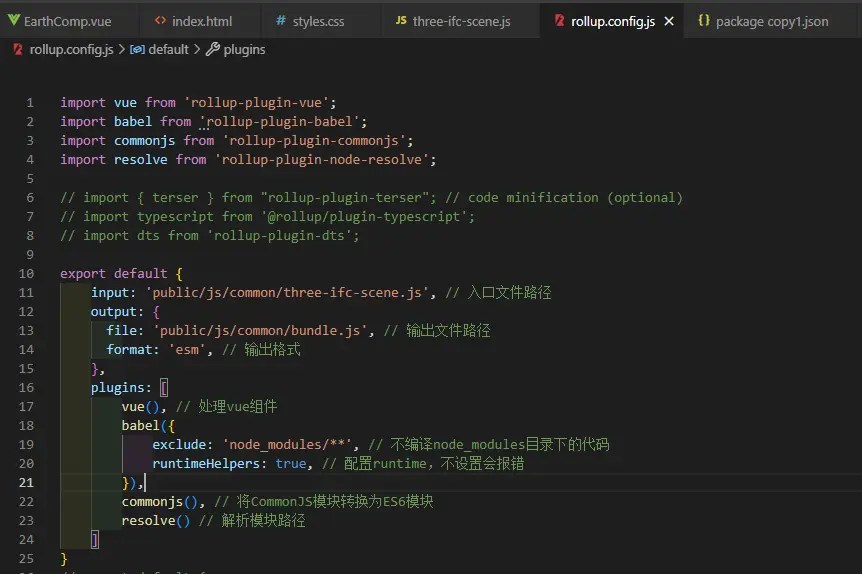Close the rollup.config.js tab
Screen dimensions: 862x574
[669, 21]
